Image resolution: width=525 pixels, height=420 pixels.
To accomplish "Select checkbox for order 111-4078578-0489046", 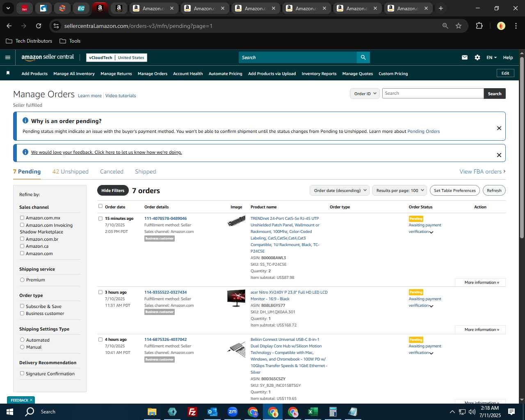I will 100,219.
